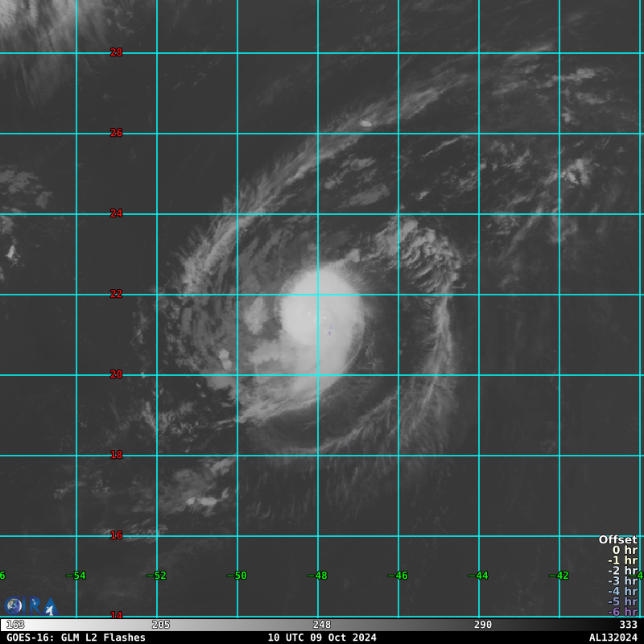Click the grayscale brightness temperature color bar
The width and height of the screenshot is (644, 644).
click(322, 625)
